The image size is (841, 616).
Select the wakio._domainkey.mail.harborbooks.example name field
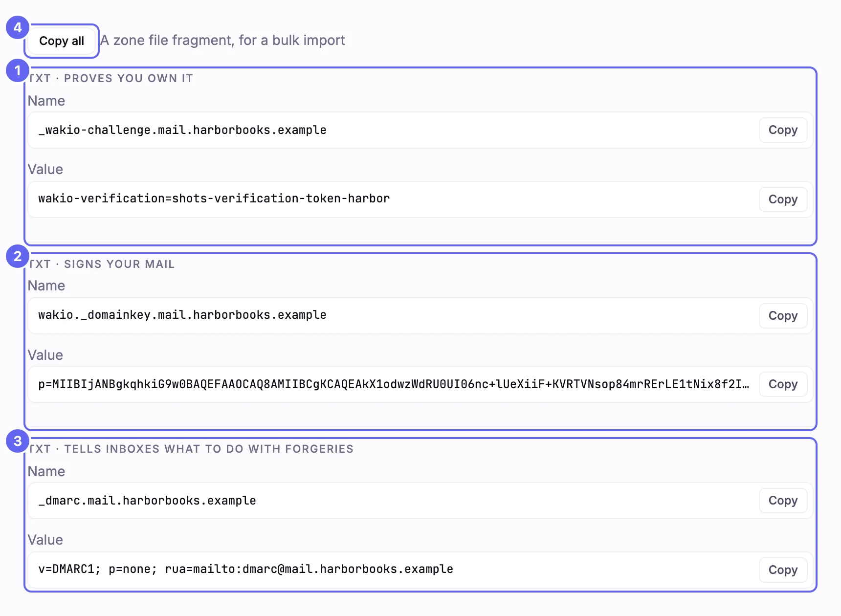[420, 316]
